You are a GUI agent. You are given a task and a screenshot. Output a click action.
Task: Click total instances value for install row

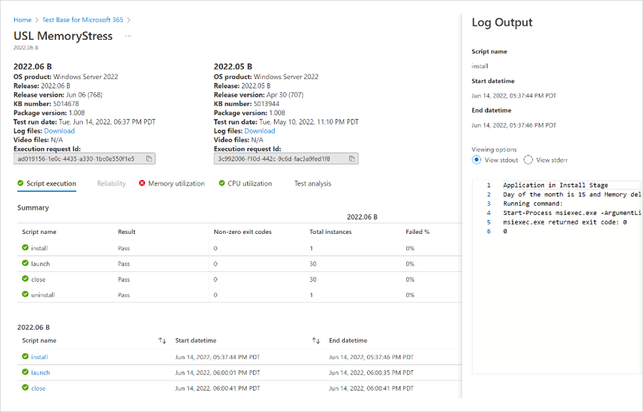tap(311, 248)
